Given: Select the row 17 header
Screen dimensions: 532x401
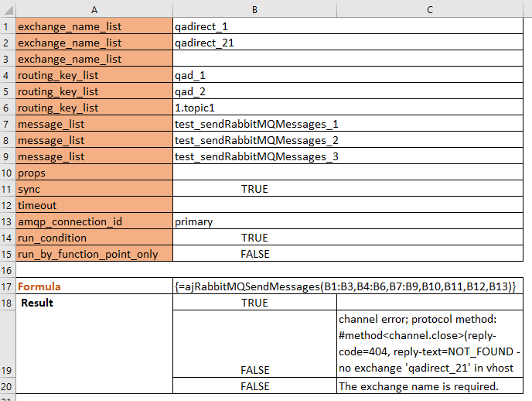Looking at the screenshot, I should (x=7, y=286).
